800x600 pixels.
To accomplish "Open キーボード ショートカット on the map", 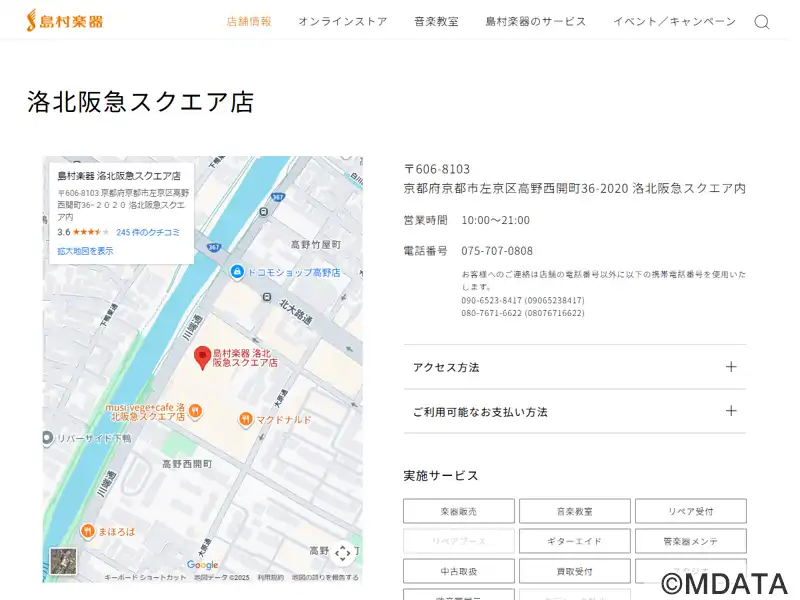I will [x=145, y=577].
